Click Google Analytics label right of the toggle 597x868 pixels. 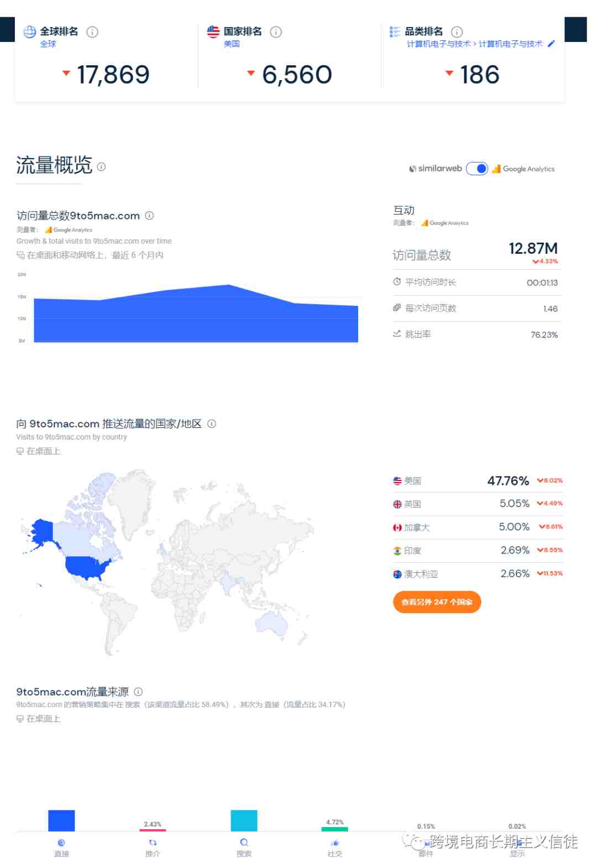click(523, 169)
